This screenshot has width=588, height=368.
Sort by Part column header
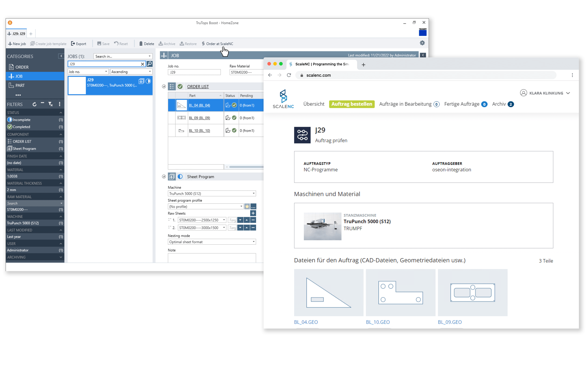pos(206,96)
